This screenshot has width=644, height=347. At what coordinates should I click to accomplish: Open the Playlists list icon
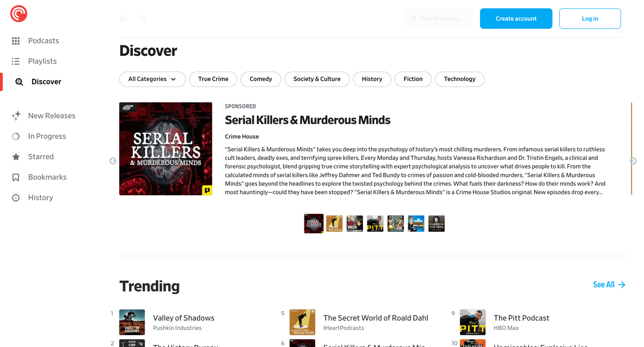tap(16, 61)
